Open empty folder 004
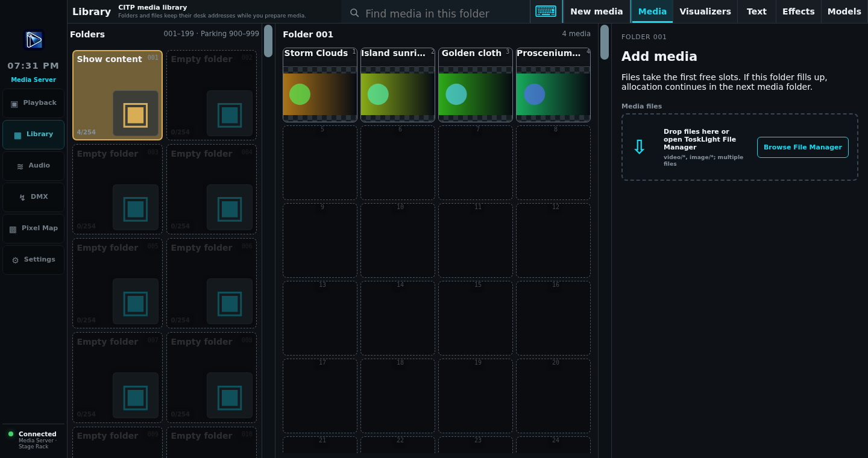 (212, 189)
